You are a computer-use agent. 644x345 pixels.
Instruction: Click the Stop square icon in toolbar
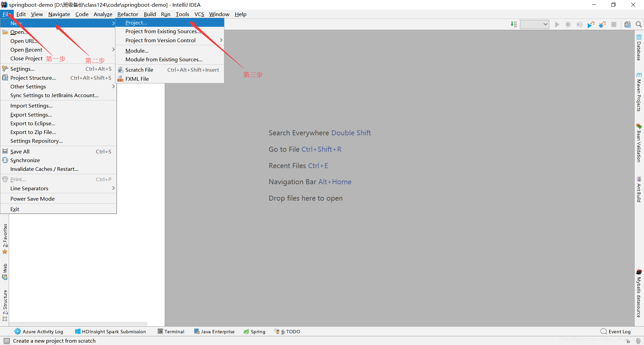614,24
